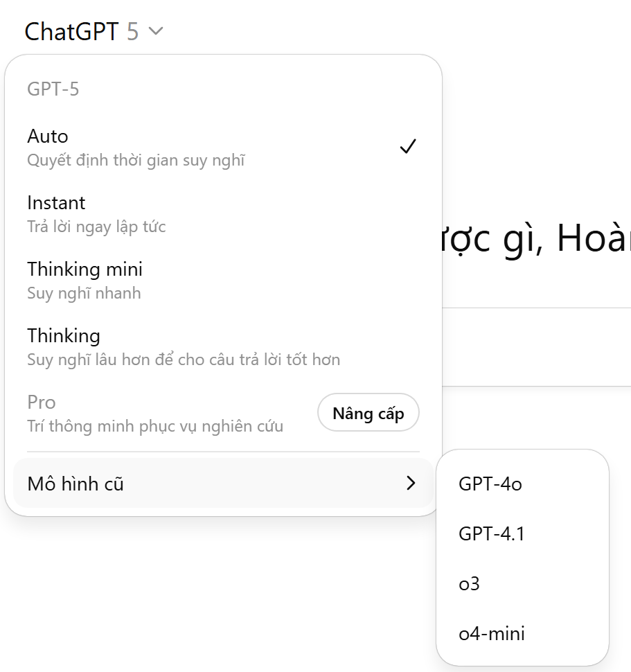Switch to Thinking mini mode
Screen dimensions: 631x672
(85, 269)
